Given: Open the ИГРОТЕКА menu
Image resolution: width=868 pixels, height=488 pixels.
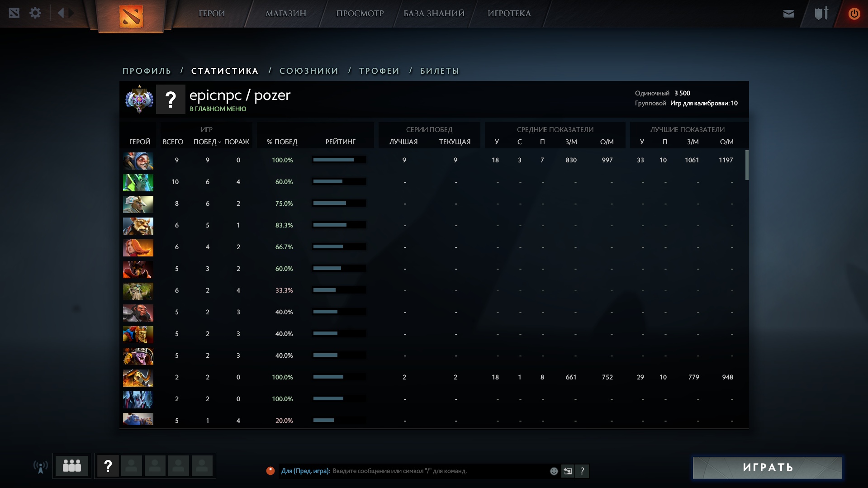Looking at the screenshot, I should (509, 14).
